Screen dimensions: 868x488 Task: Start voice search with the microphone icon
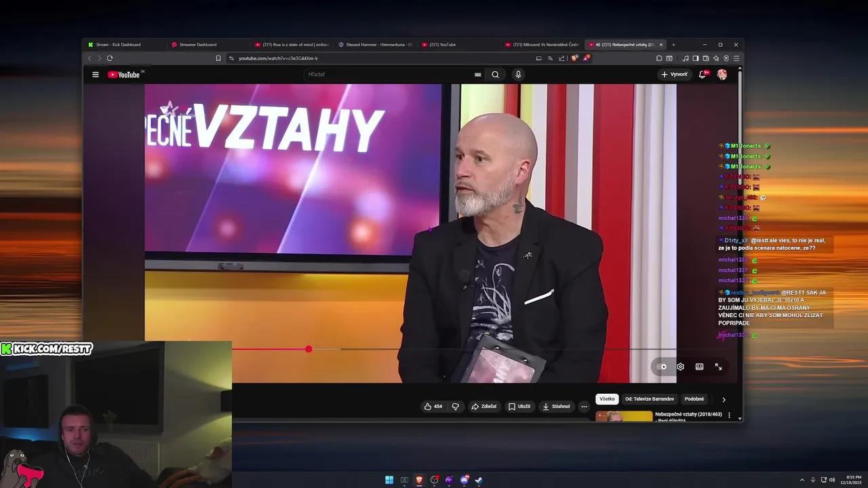pyautogui.click(x=518, y=75)
